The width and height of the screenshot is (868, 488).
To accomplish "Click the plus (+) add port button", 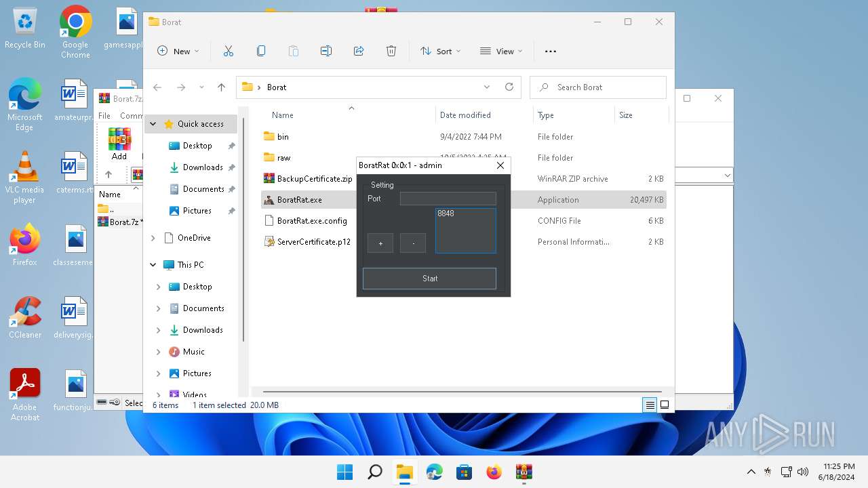I will tap(380, 243).
